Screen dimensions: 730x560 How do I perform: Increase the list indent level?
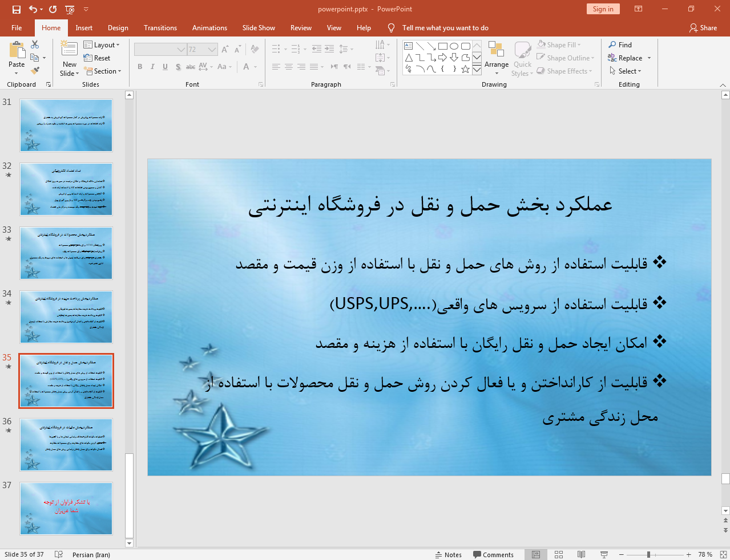point(329,49)
